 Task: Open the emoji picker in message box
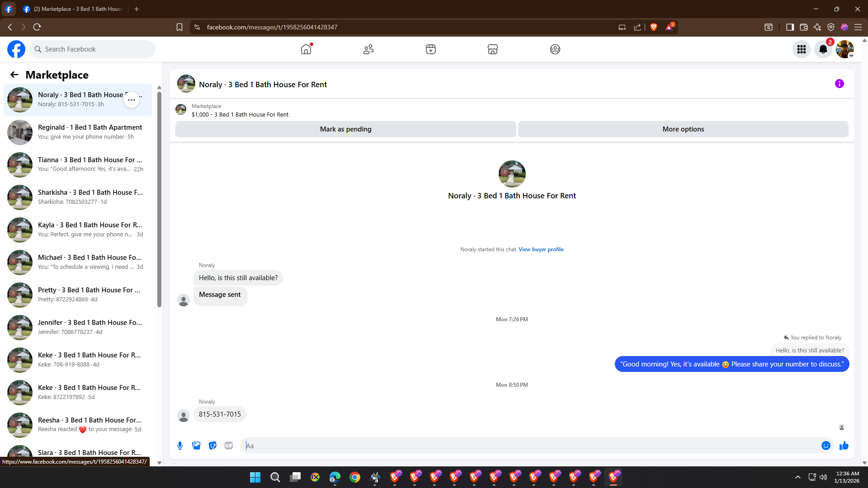point(826,446)
